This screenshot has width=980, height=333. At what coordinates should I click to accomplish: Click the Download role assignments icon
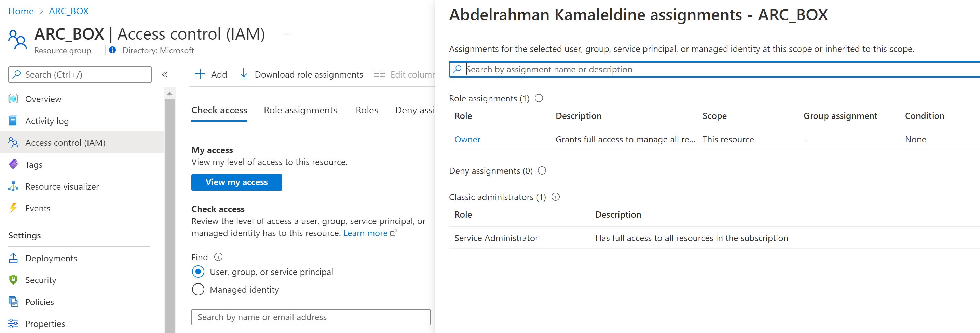pyautogui.click(x=243, y=74)
